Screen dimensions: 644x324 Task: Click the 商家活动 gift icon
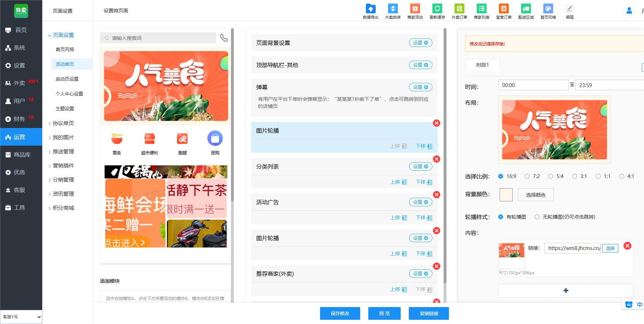click(x=415, y=9)
